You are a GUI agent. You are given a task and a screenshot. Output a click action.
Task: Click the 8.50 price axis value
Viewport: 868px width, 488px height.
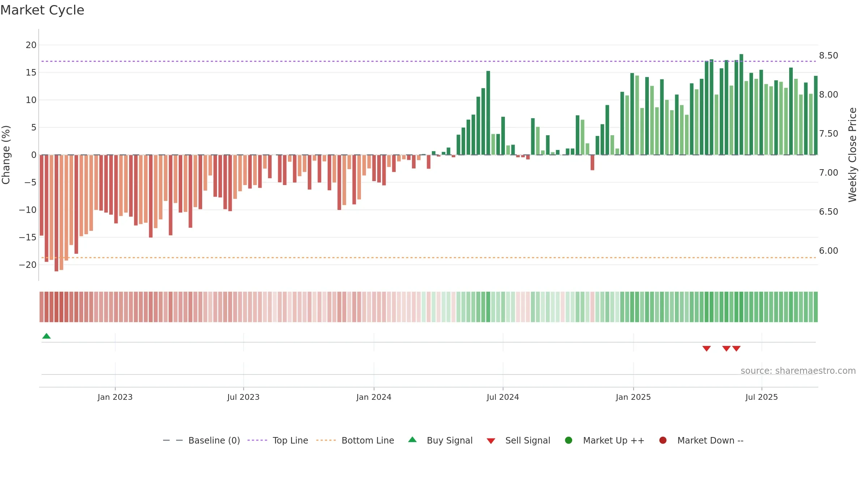pos(829,55)
